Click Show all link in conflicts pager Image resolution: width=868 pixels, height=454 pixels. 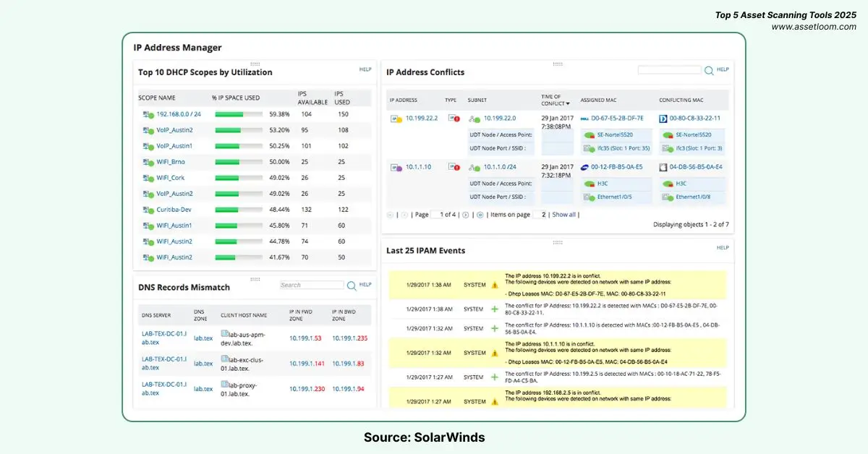tap(564, 215)
